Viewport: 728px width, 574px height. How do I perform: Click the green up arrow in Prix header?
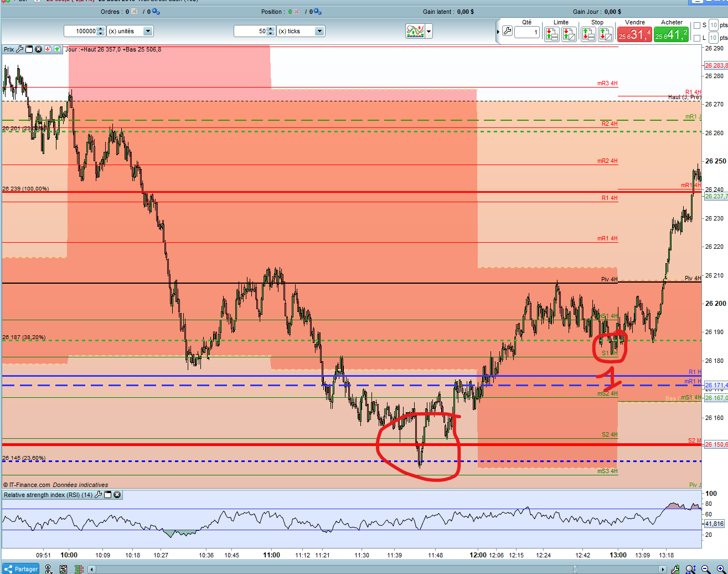click(x=57, y=49)
